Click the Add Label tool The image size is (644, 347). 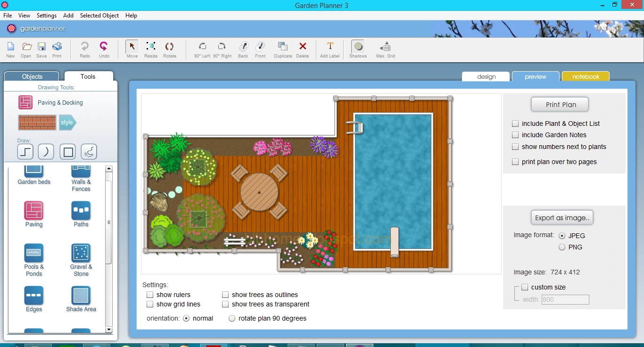pyautogui.click(x=330, y=50)
